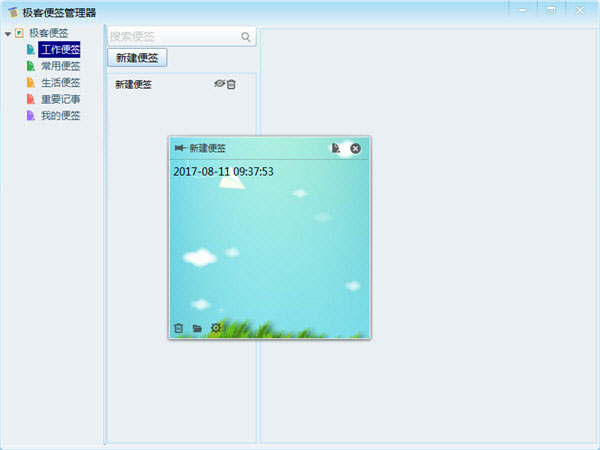Click the red 重要记事 file icon
The width and height of the screenshot is (600, 450).
click(31, 99)
